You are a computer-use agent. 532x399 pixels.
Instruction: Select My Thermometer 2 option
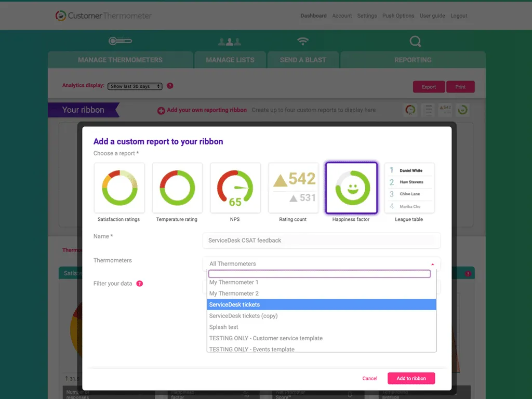coord(321,294)
